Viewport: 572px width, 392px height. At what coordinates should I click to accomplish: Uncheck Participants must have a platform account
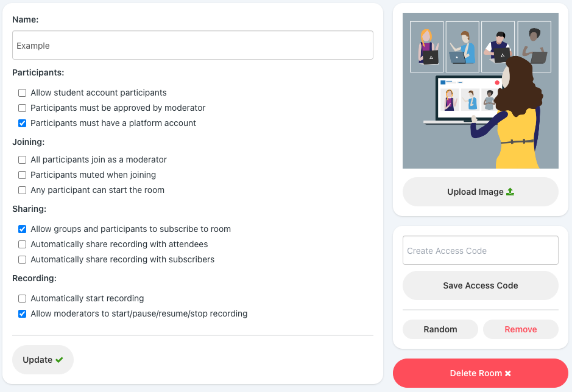tap(23, 123)
